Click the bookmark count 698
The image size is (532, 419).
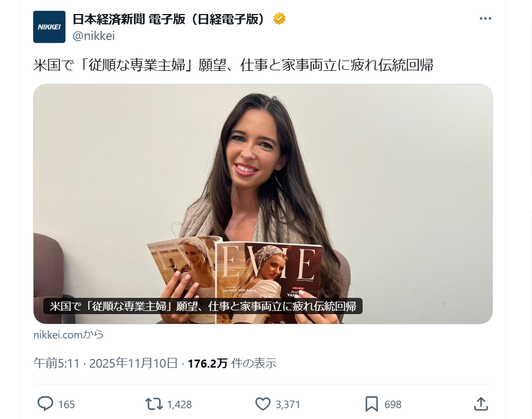[393, 404]
